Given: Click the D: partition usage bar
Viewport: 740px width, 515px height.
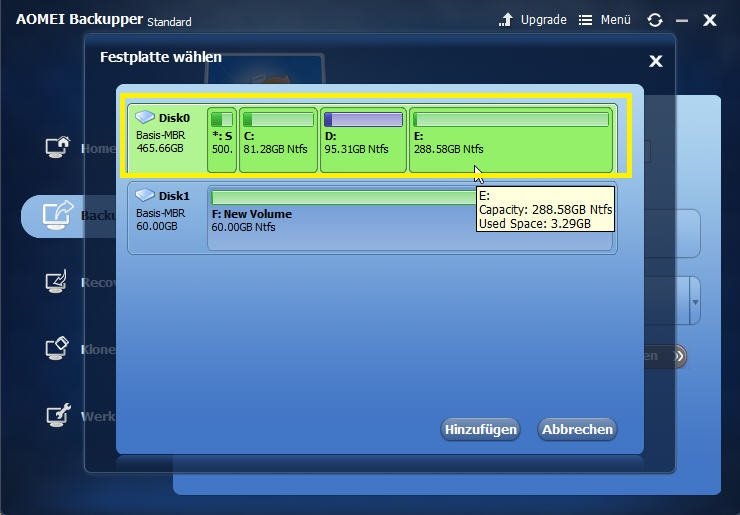Looking at the screenshot, I should click(x=363, y=119).
